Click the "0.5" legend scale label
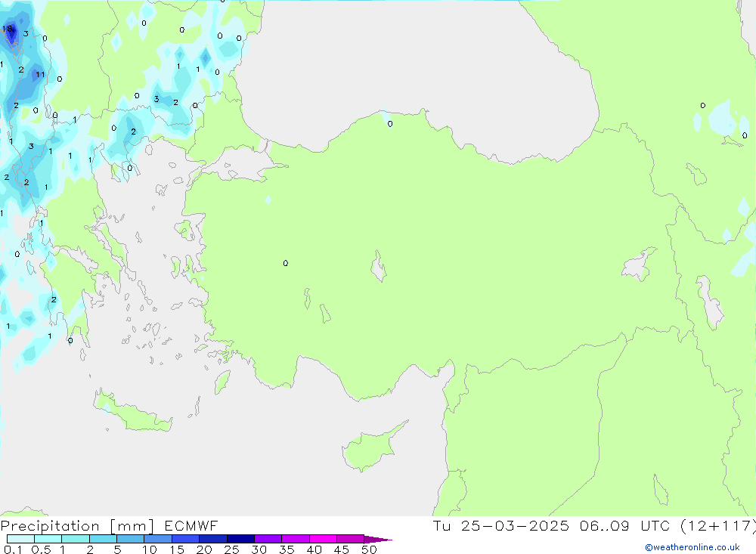Image resolution: width=756 pixels, height=554 pixels. click(x=41, y=549)
